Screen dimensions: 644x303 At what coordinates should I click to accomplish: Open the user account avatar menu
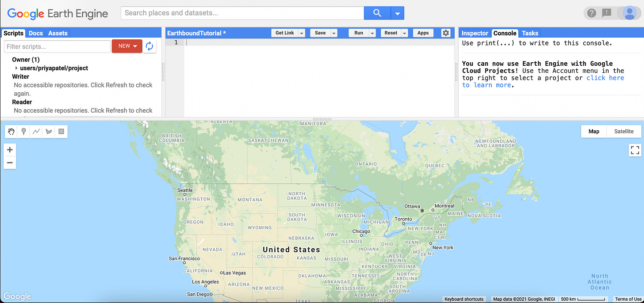(629, 13)
